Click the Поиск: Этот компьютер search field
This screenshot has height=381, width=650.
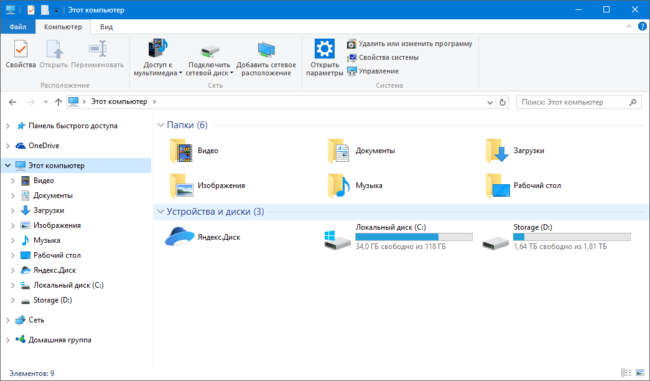574,102
